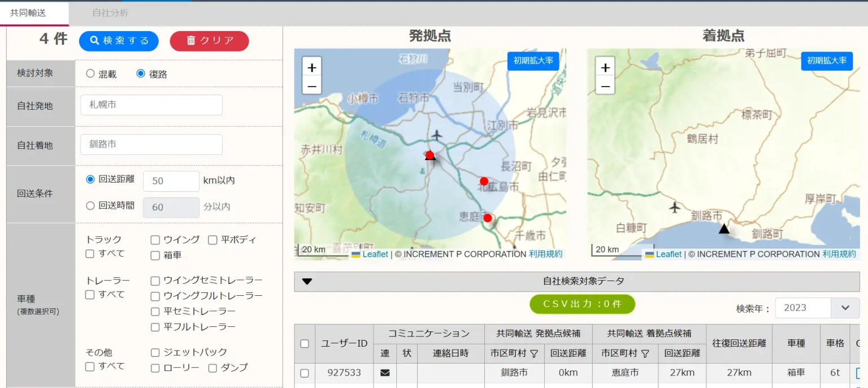Zoom out on the 着拠点 map
The width and height of the screenshot is (868, 388).
click(605, 87)
